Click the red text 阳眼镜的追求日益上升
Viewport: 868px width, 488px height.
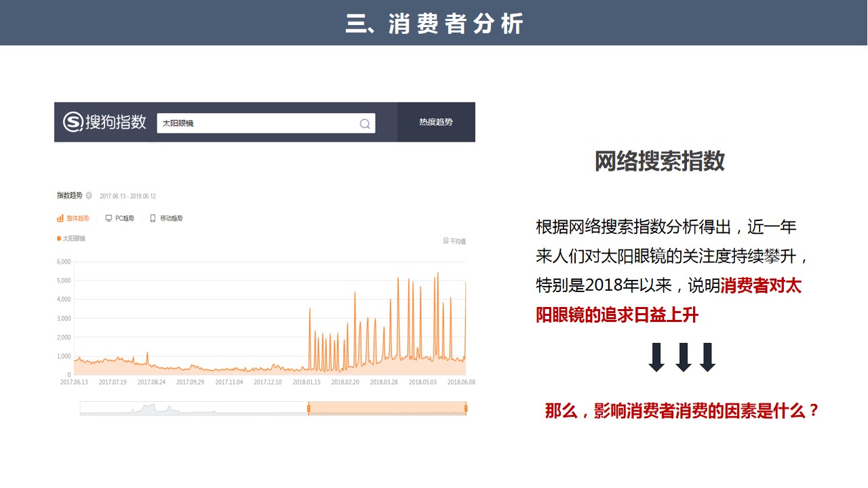(617, 315)
